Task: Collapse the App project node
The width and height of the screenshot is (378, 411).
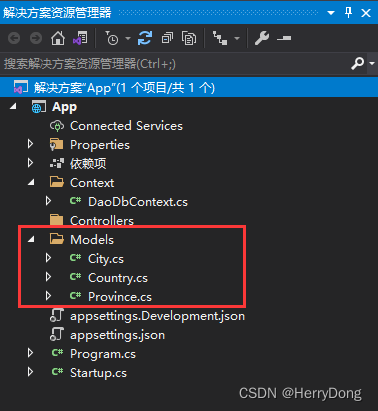Action: (x=13, y=107)
